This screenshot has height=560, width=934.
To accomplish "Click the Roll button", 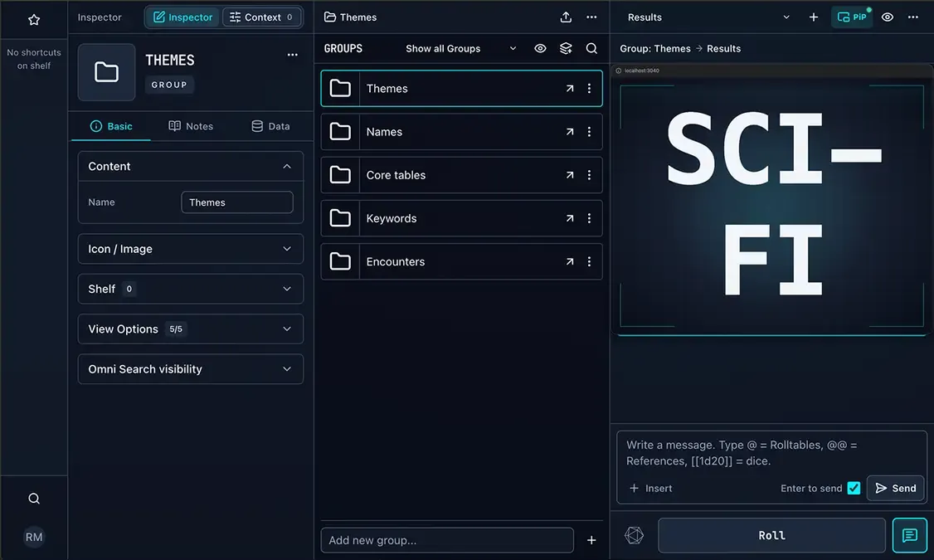I will (772, 536).
